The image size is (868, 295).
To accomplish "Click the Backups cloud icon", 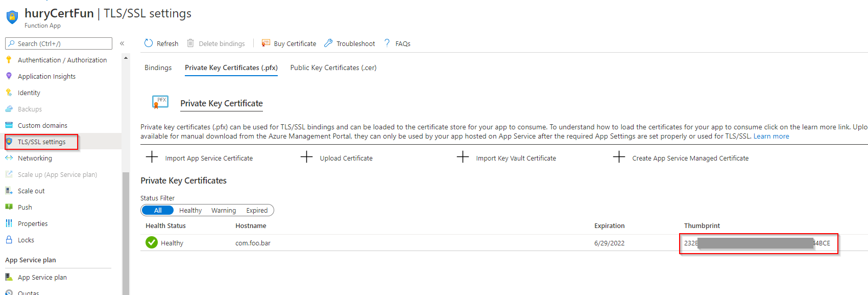I will (9, 109).
